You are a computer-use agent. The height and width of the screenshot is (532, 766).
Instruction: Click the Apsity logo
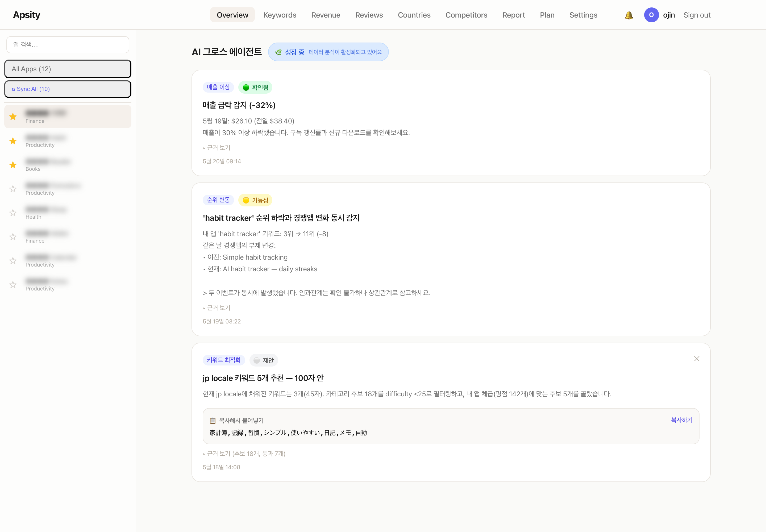pos(27,15)
